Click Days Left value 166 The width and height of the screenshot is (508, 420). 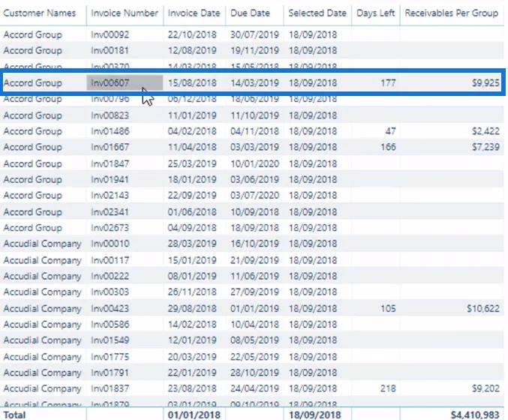point(388,147)
